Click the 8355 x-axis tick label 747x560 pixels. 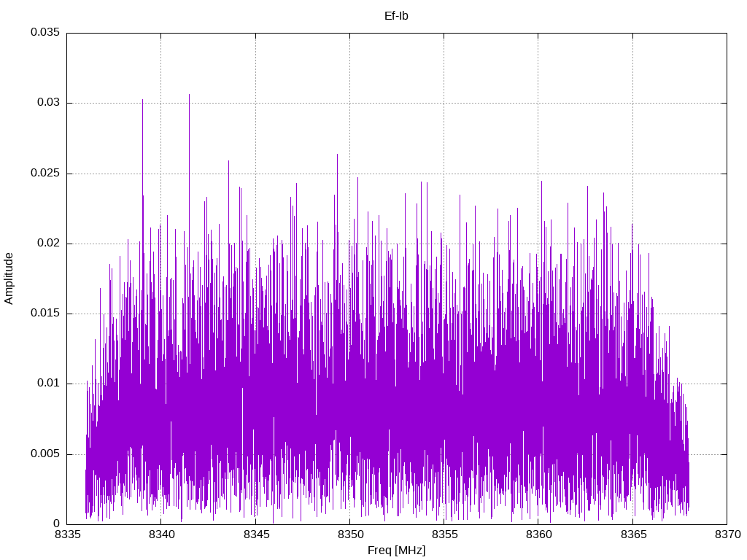coord(444,534)
